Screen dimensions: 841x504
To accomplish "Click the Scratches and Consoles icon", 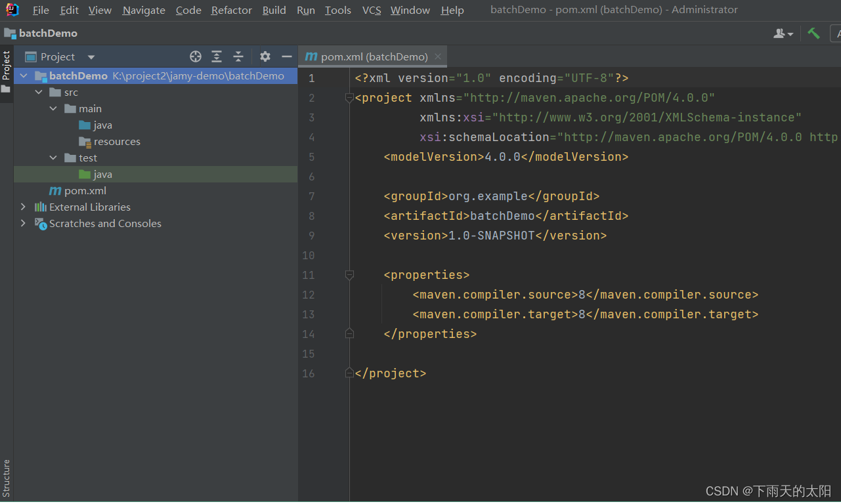I will (41, 224).
